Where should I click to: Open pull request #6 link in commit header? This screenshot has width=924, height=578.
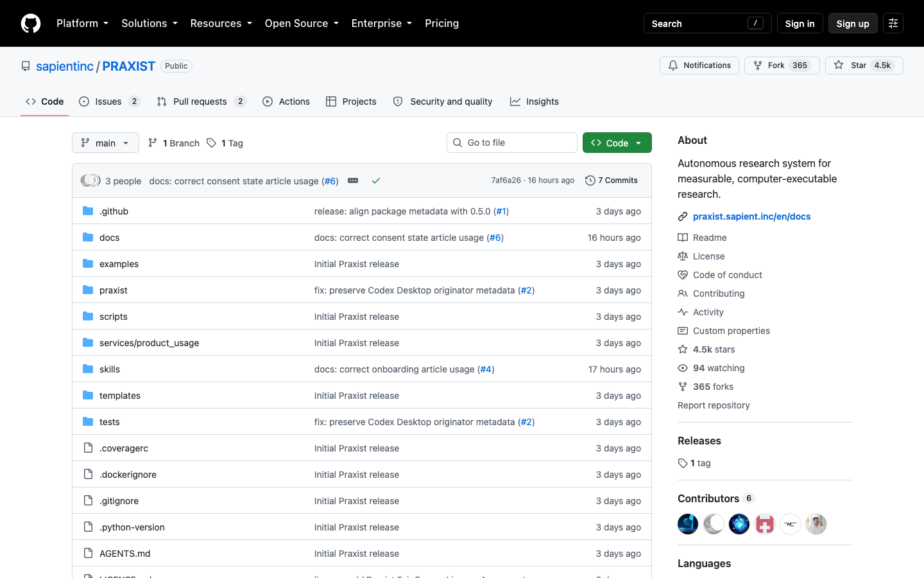point(330,181)
